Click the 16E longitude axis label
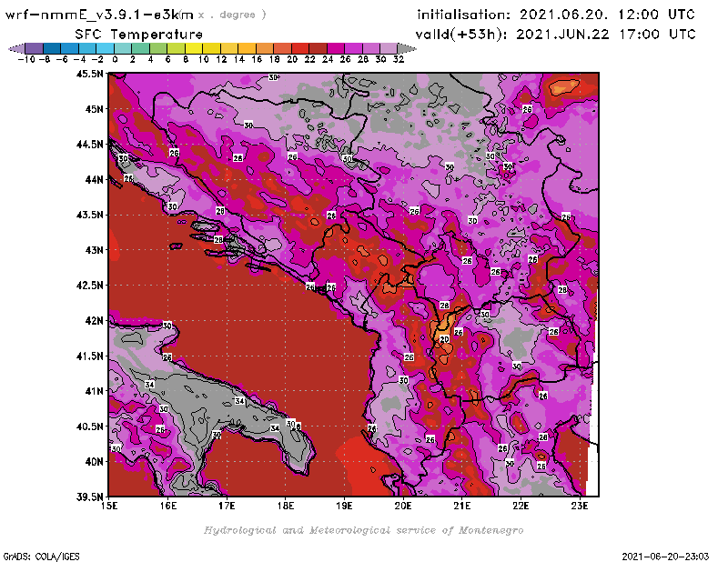The height and width of the screenshot is (562, 728). 168,506
